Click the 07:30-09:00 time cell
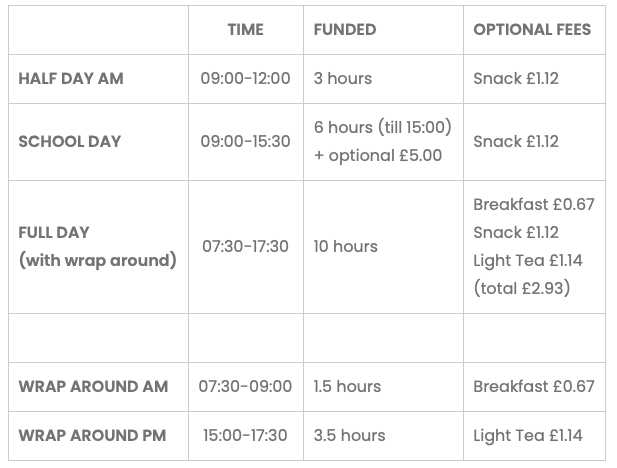 tap(245, 386)
